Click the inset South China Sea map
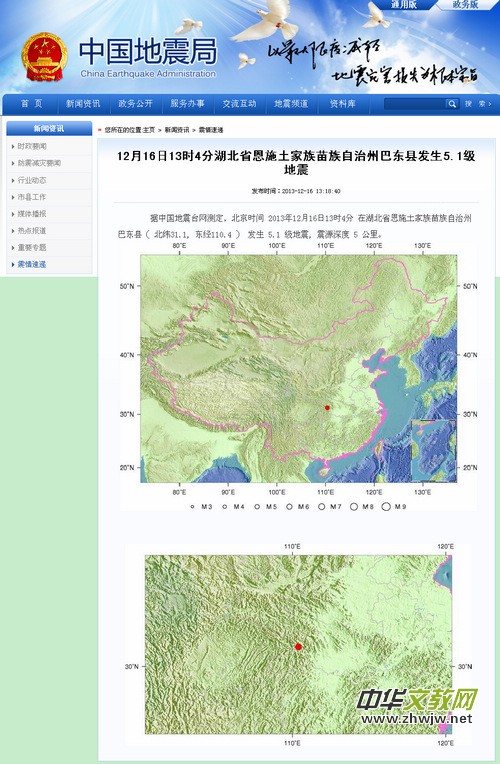The height and width of the screenshot is (764, 500). [434, 451]
